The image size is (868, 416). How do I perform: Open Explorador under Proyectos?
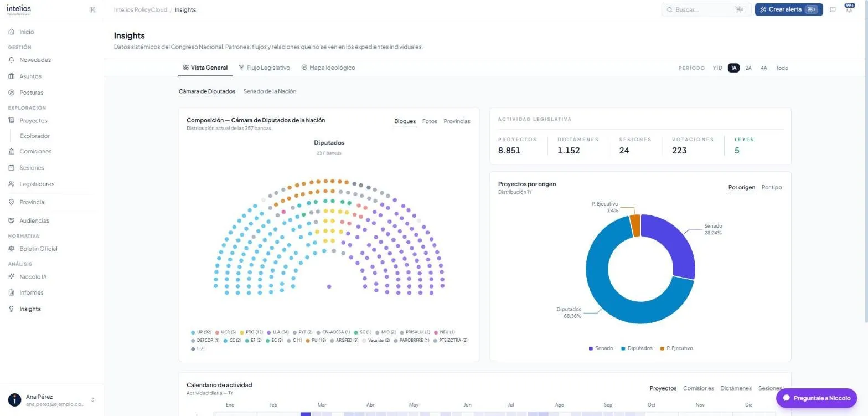click(x=35, y=136)
